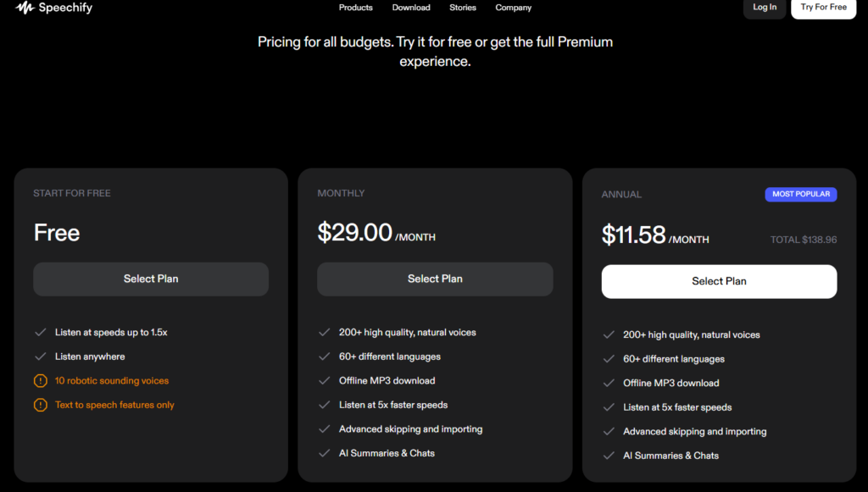Go to the Stories page
Image resolution: width=868 pixels, height=492 pixels.
point(463,8)
